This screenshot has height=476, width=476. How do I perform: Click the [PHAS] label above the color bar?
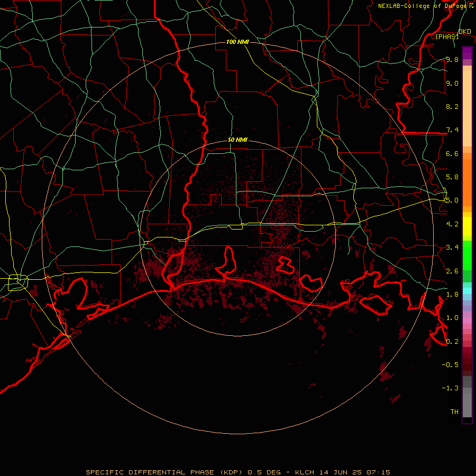447,37
